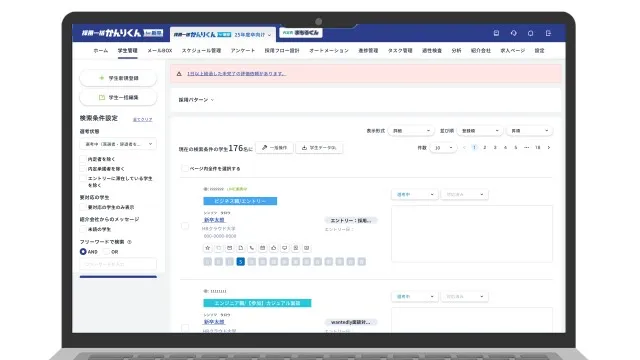The width and height of the screenshot is (640, 360).
Task: Enable 要対応の学生のみ表示 checkbox
Action: pyautogui.click(x=83, y=207)
